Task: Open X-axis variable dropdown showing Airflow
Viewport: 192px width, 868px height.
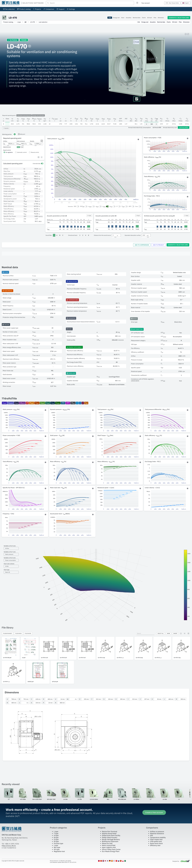Action: tap(11, 549)
